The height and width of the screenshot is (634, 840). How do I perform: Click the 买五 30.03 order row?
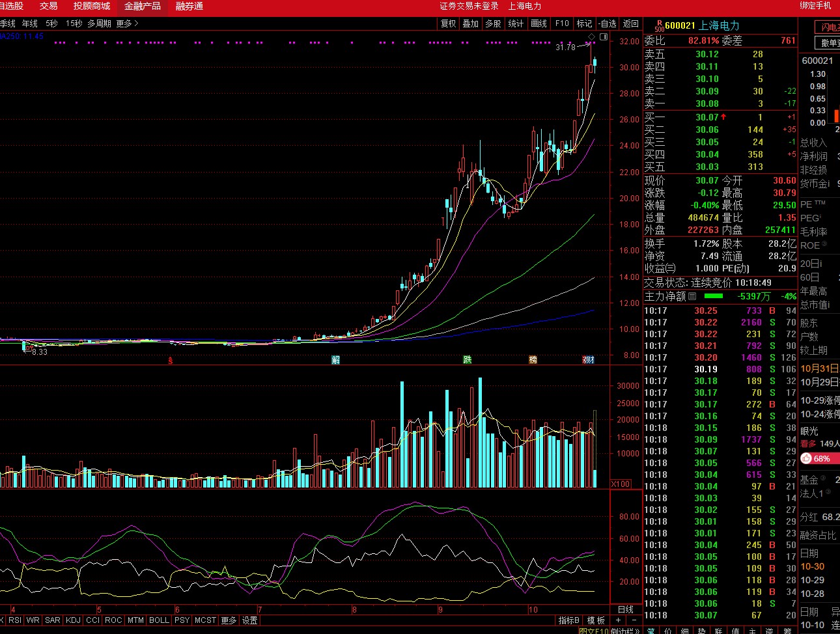point(720,167)
